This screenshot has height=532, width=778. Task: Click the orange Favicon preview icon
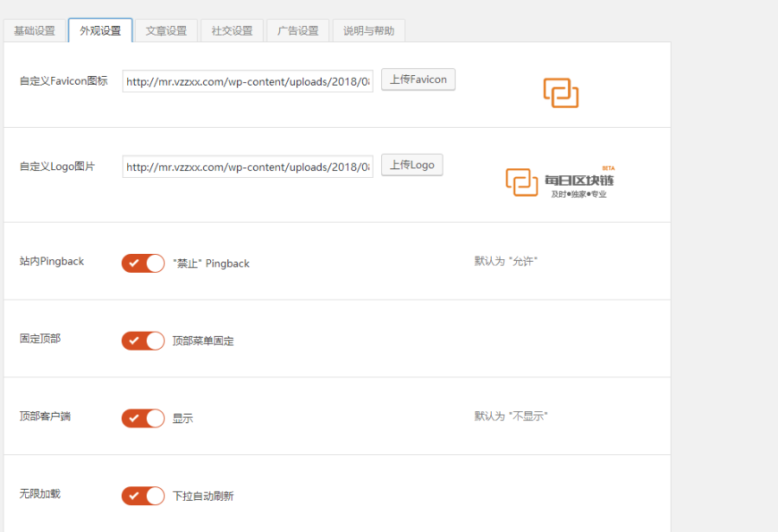click(560, 92)
